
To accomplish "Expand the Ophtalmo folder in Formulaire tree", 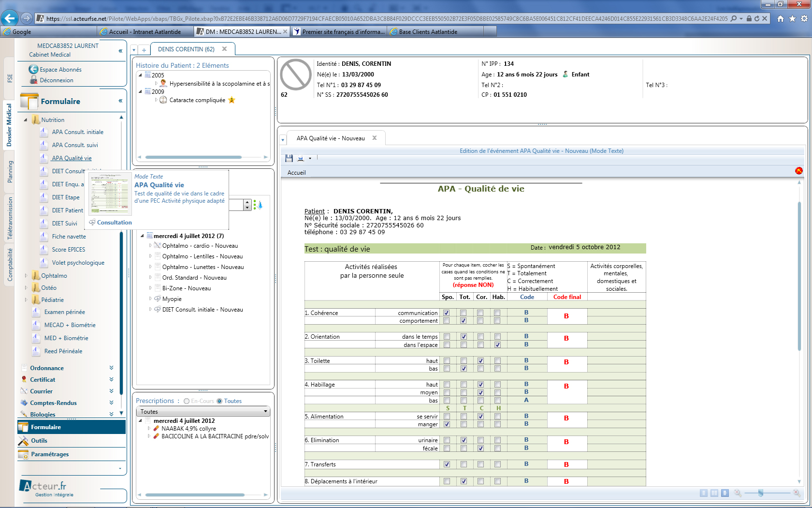I will click(x=26, y=276).
